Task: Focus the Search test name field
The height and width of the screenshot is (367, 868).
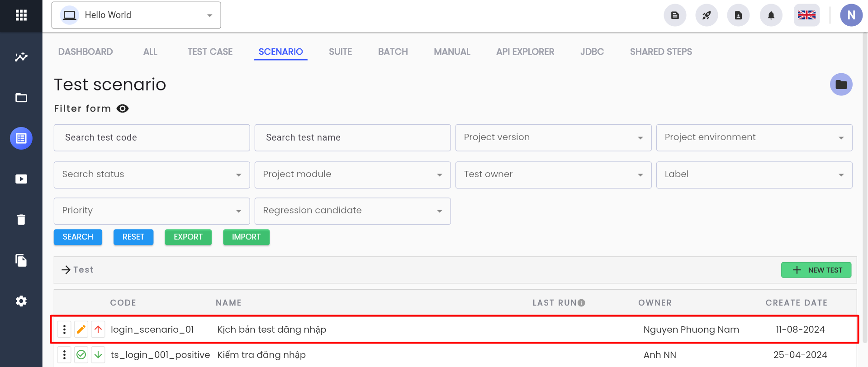Action: [352, 137]
